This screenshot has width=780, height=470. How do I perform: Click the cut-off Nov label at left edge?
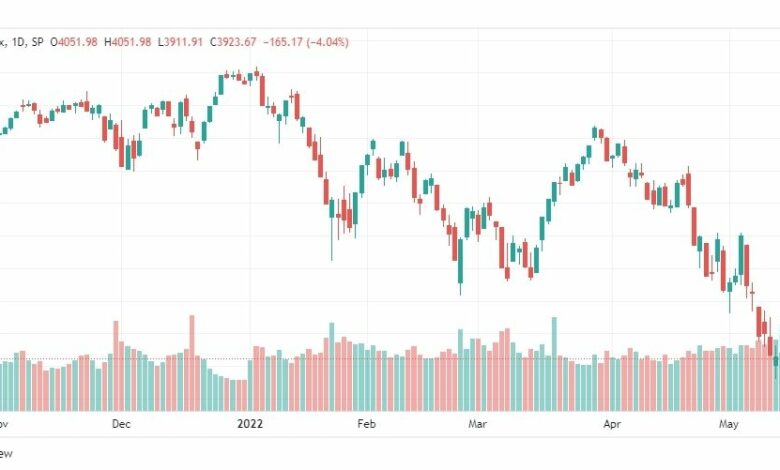pos(3,424)
